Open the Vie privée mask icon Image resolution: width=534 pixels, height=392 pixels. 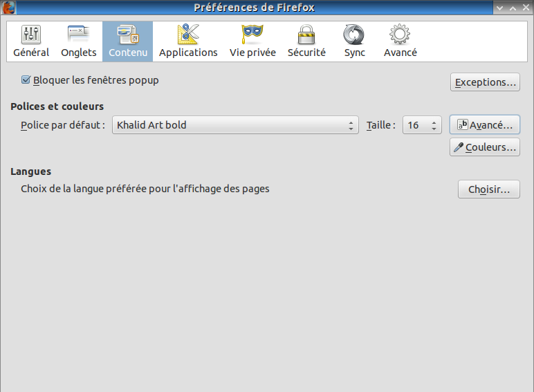pos(252,34)
